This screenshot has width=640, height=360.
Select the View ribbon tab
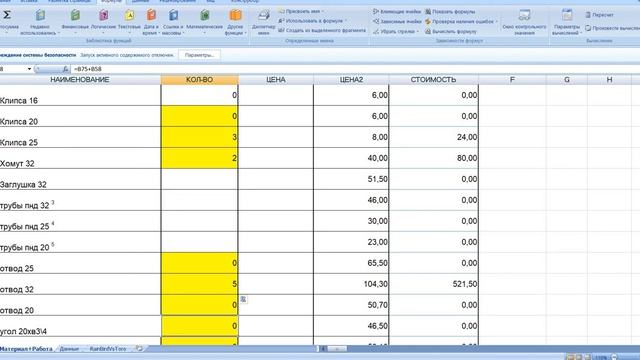pyautogui.click(x=211, y=1)
